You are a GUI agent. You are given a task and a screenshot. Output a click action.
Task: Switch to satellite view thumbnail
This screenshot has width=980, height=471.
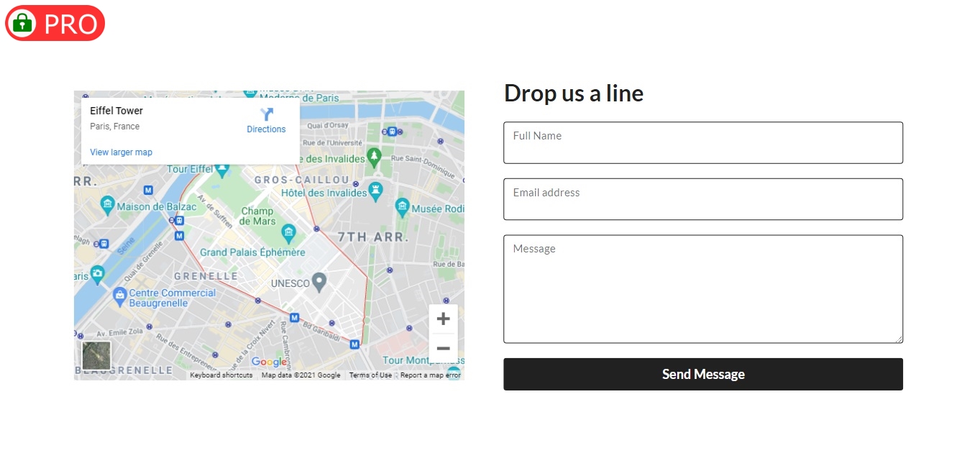click(x=96, y=356)
